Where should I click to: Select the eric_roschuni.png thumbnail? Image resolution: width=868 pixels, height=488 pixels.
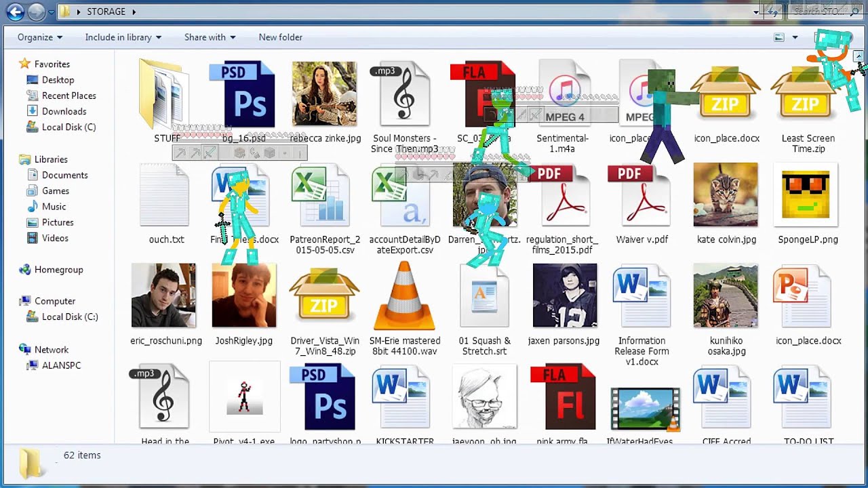click(x=163, y=296)
